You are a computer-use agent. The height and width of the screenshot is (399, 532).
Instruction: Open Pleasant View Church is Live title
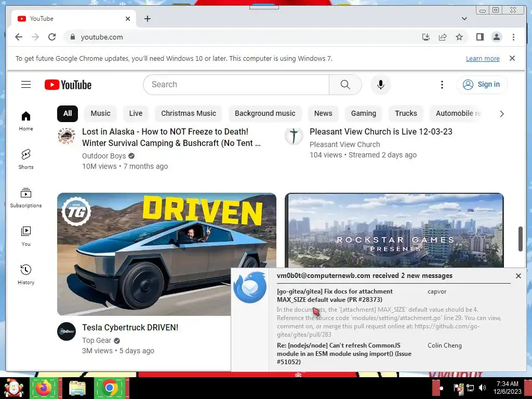[x=381, y=131]
